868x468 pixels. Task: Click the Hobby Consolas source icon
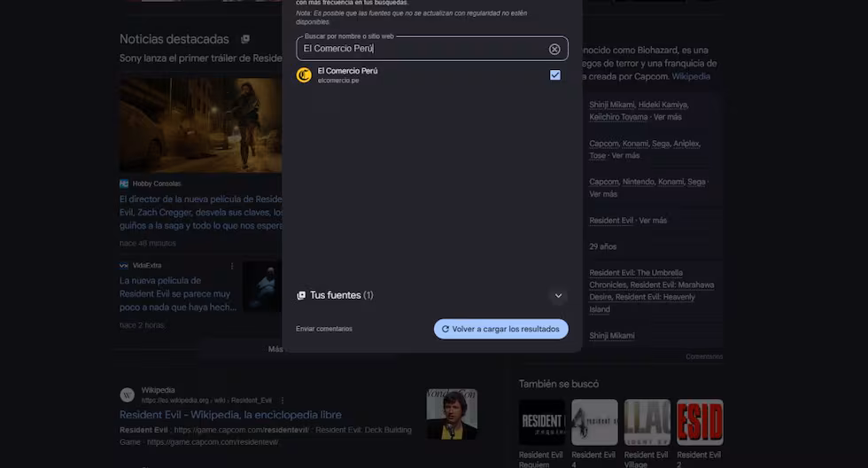pyautogui.click(x=124, y=183)
